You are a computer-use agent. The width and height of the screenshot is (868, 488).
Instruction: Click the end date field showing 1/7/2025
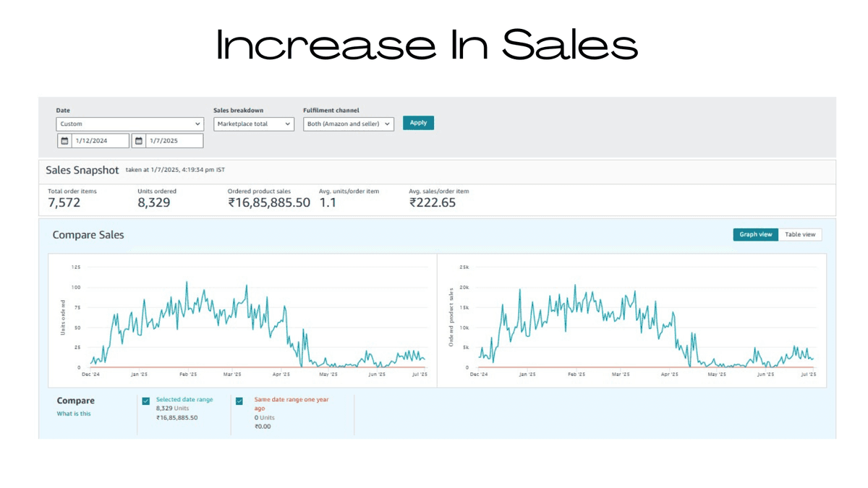point(174,141)
